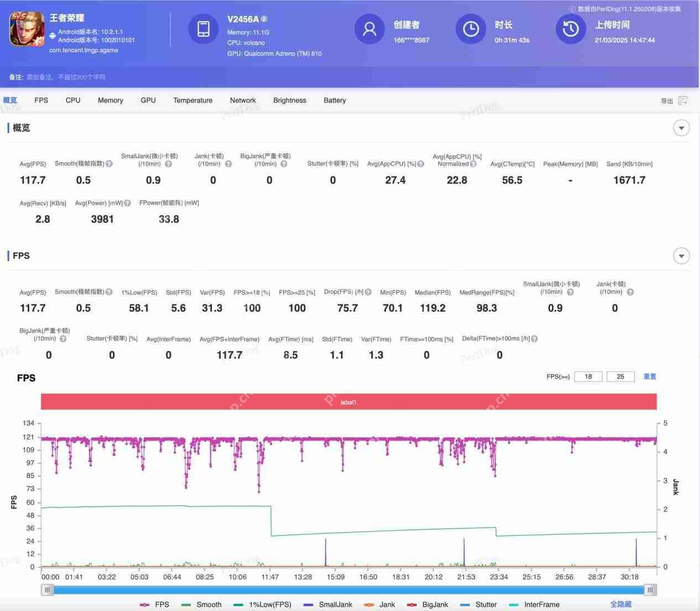Click the creator user avatar icon

click(x=369, y=29)
